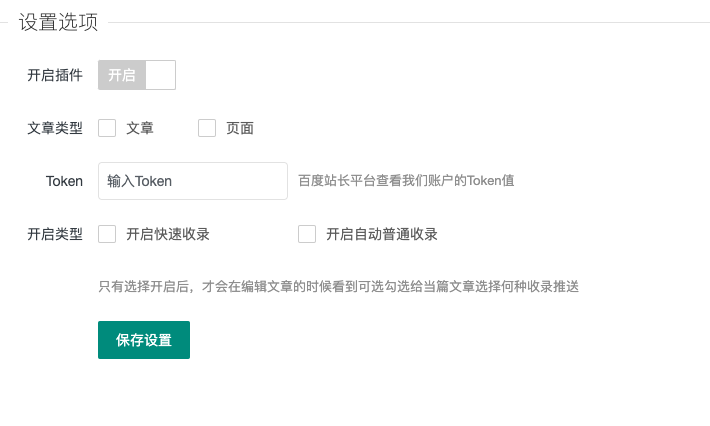The width and height of the screenshot is (710, 426).
Task: Click the 百度站长平台查看我们账户的Token值 hint text
Action: pyautogui.click(x=406, y=181)
